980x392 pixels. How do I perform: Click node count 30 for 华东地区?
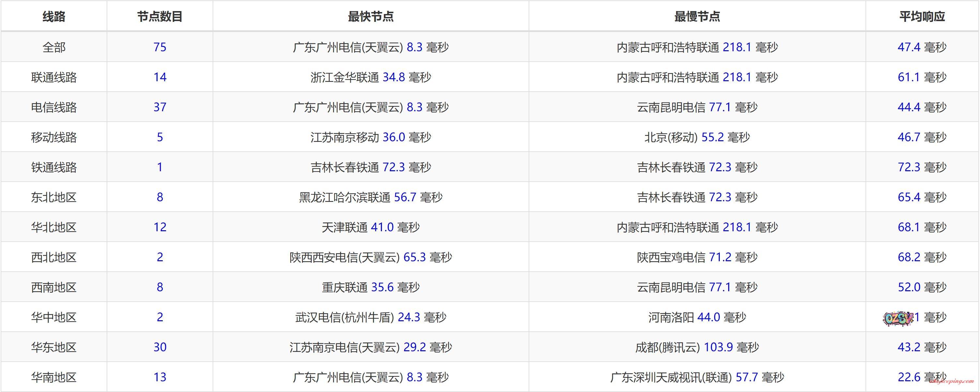[160, 347]
